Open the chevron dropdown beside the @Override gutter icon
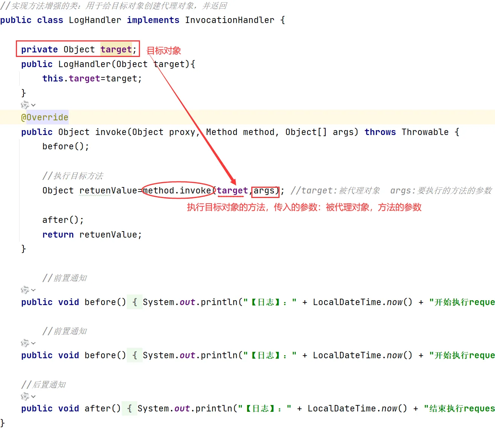Screen dimensions: 495x448 (x=34, y=105)
